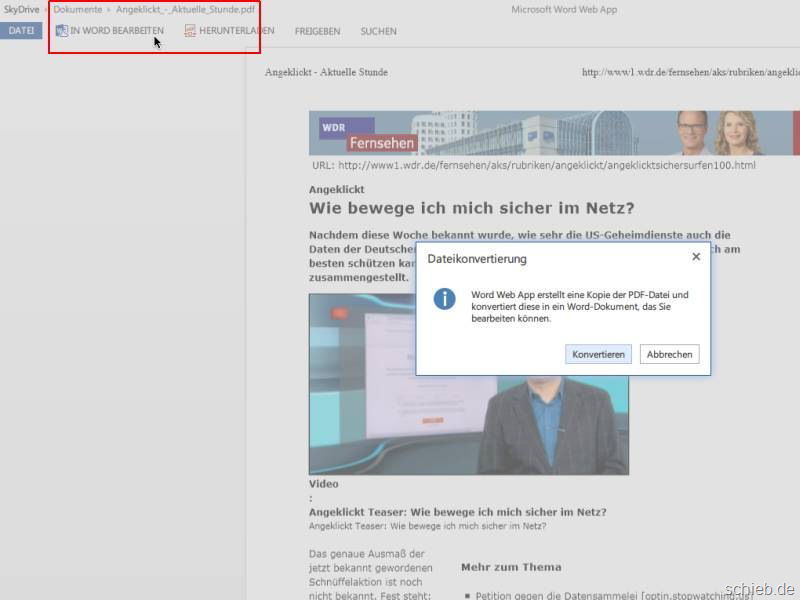The image size is (800, 600).
Task: Click 'Angeklickt - Aktuelle Stunde' page header
Action: (326, 72)
